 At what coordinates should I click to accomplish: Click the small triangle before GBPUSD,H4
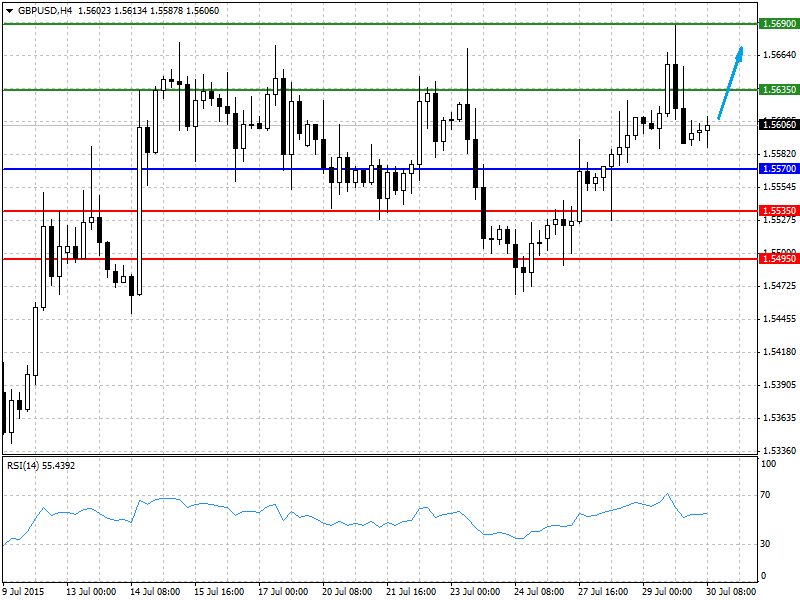click(9, 11)
